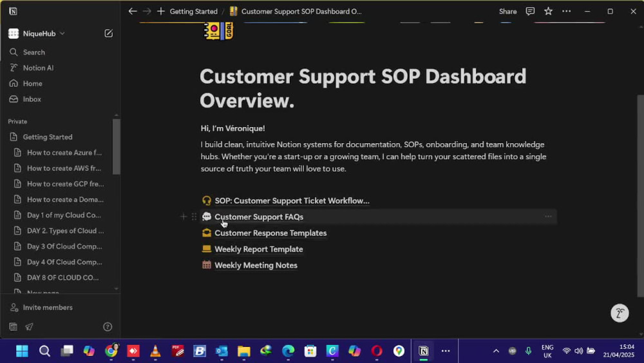Click the page title Customer Support SOP Dashboard
This screenshot has width=644, height=363.
pos(363,88)
